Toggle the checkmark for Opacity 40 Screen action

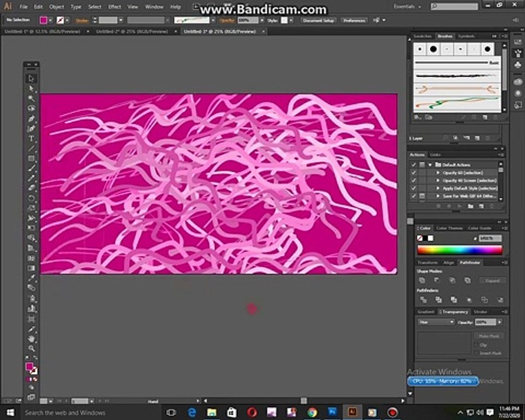coord(414,180)
